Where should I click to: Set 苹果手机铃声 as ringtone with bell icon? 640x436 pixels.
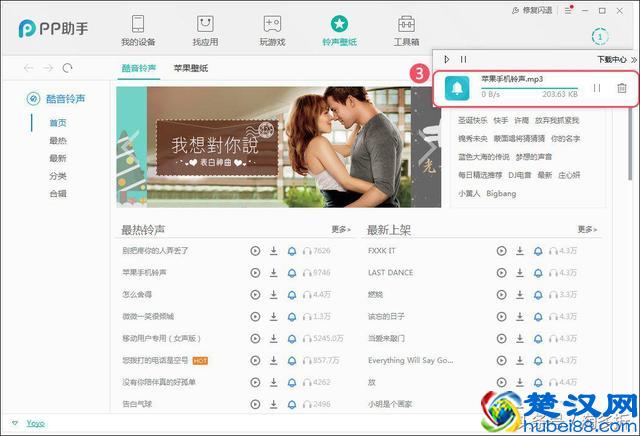(x=292, y=273)
